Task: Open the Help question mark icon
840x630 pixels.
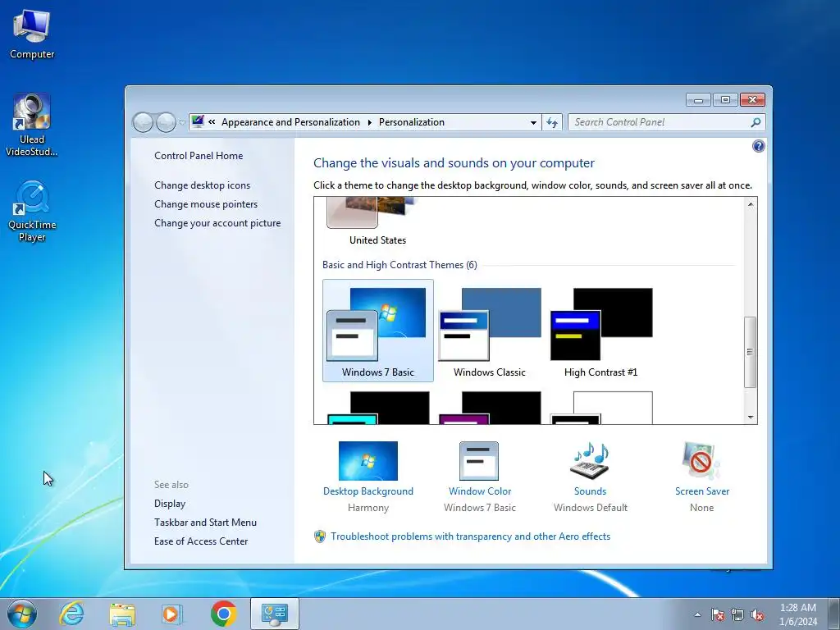Action: [758, 146]
